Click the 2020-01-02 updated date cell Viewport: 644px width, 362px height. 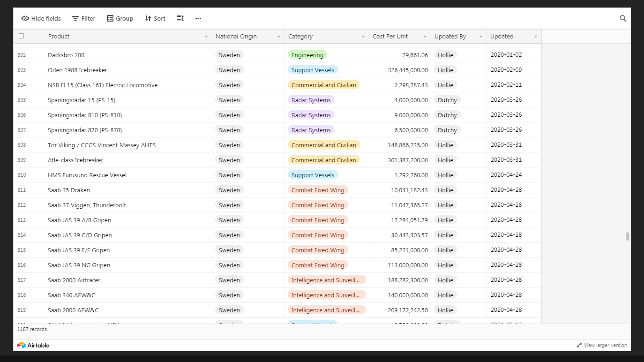[514, 55]
